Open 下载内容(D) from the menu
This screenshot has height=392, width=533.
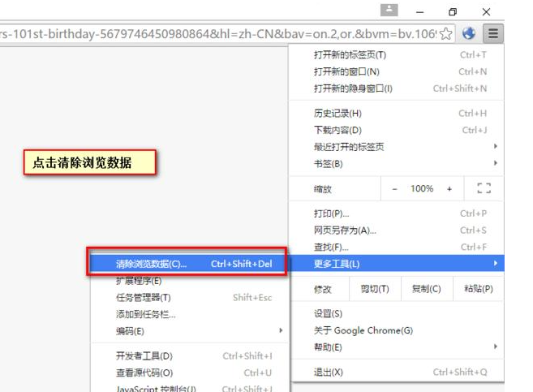pyautogui.click(x=397, y=130)
